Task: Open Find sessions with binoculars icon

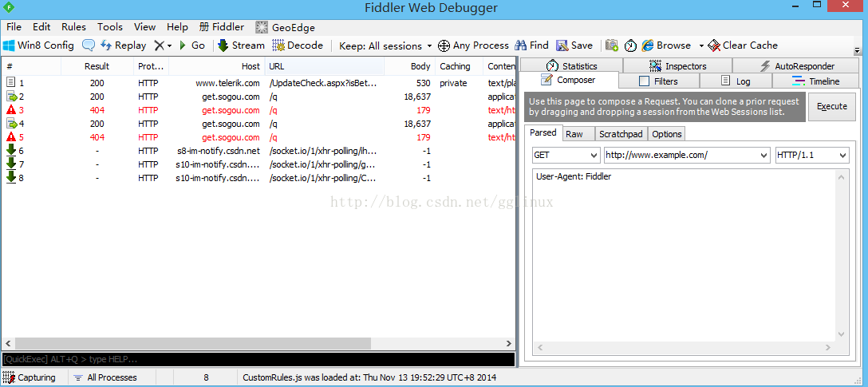Action: [x=531, y=45]
